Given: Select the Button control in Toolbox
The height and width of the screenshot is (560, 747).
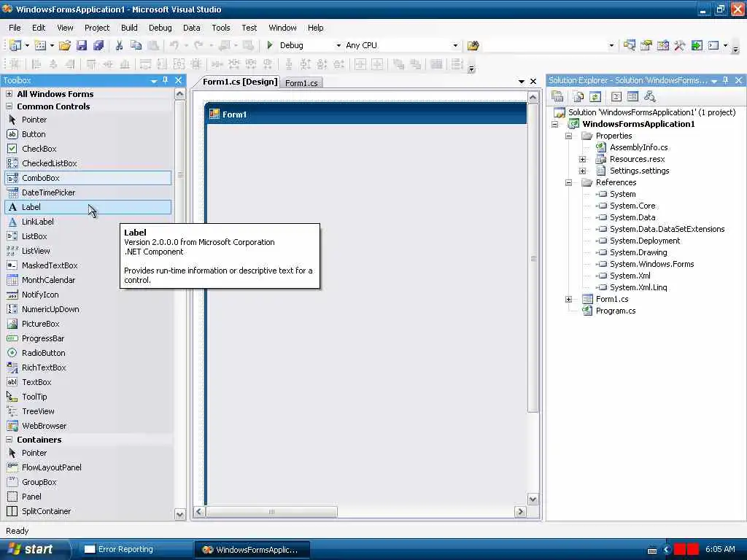Looking at the screenshot, I should (x=88, y=134).
